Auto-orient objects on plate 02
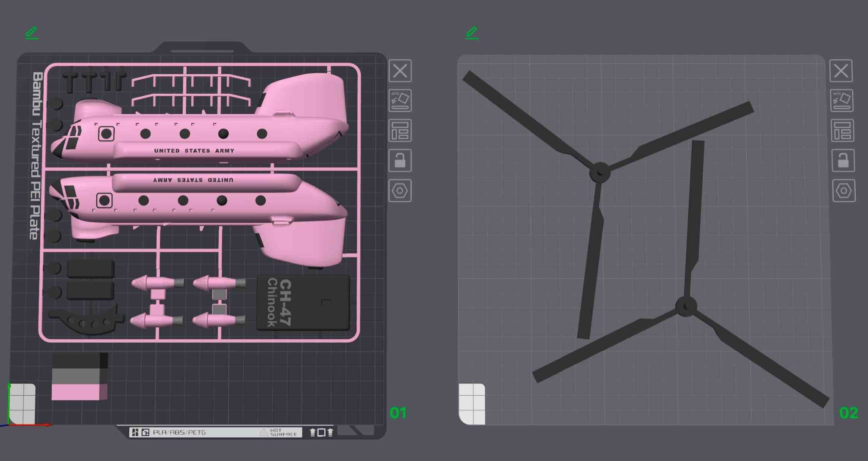Image resolution: width=868 pixels, height=461 pixels. pos(842,101)
